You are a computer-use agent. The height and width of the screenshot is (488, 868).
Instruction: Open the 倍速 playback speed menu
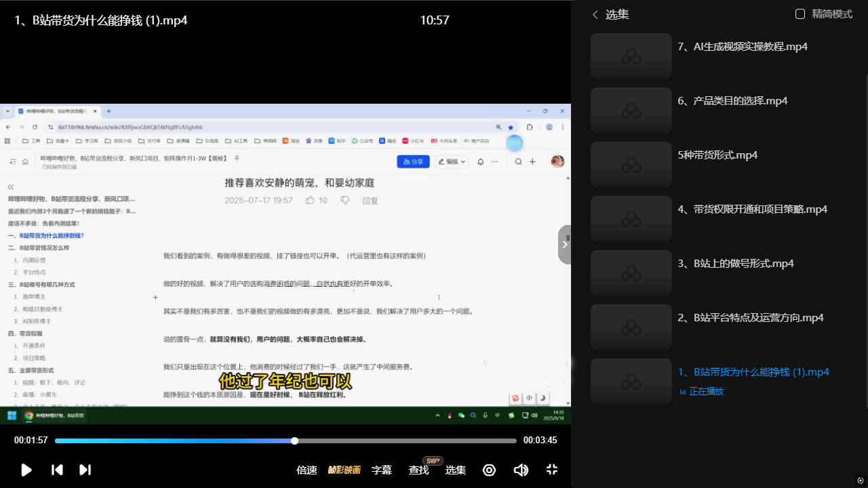(x=307, y=470)
